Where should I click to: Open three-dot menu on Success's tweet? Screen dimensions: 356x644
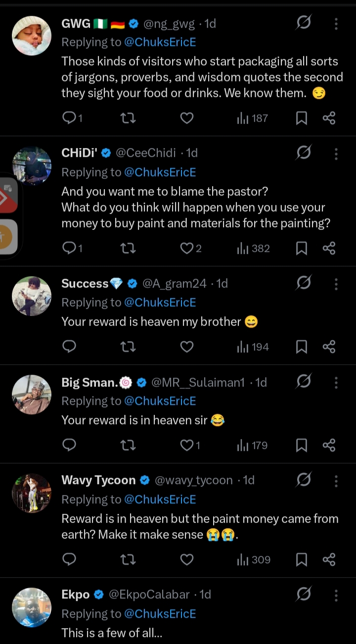(336, 284)
